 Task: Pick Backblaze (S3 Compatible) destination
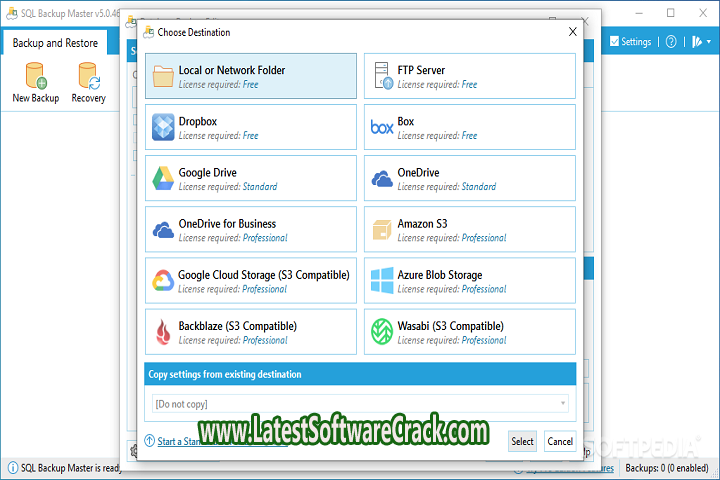point(250,332)
